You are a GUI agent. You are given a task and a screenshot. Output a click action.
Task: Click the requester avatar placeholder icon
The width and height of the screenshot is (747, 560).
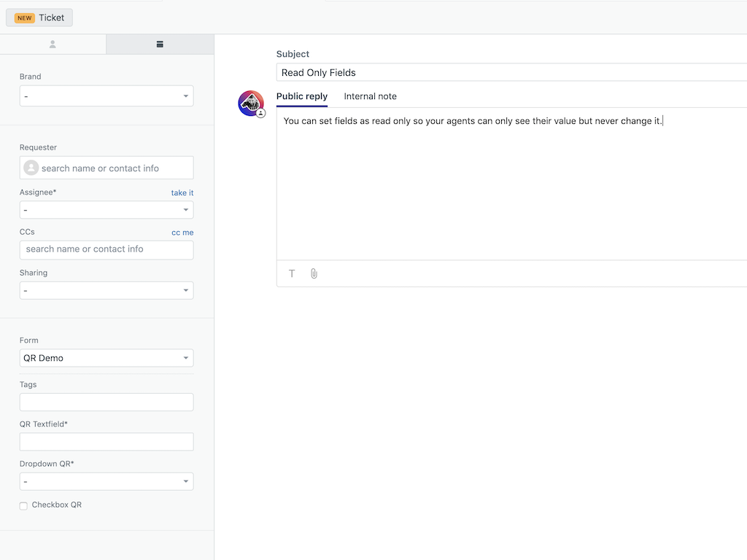coord(31,168)
